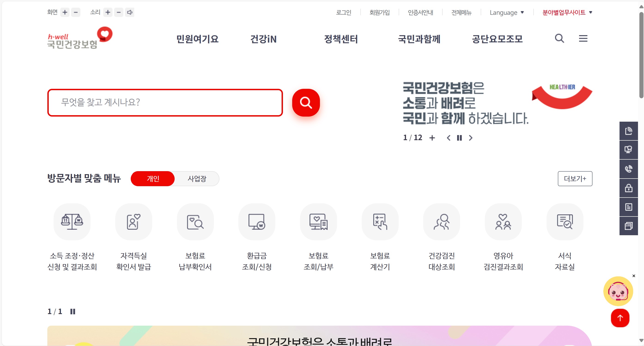Viewport: 644px width, 346px height.
Task: Click red scroll-to-top arrow button
Action: (620, 318)
